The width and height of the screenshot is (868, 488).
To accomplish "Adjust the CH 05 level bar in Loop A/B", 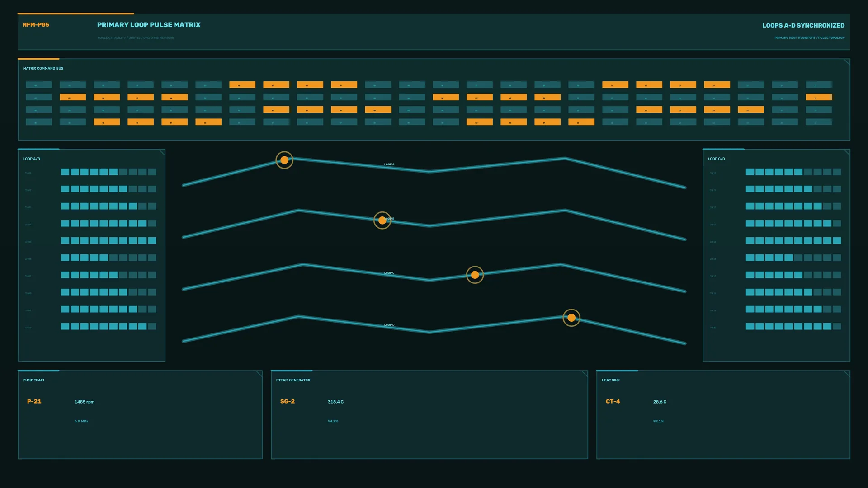I will [108, 241].
